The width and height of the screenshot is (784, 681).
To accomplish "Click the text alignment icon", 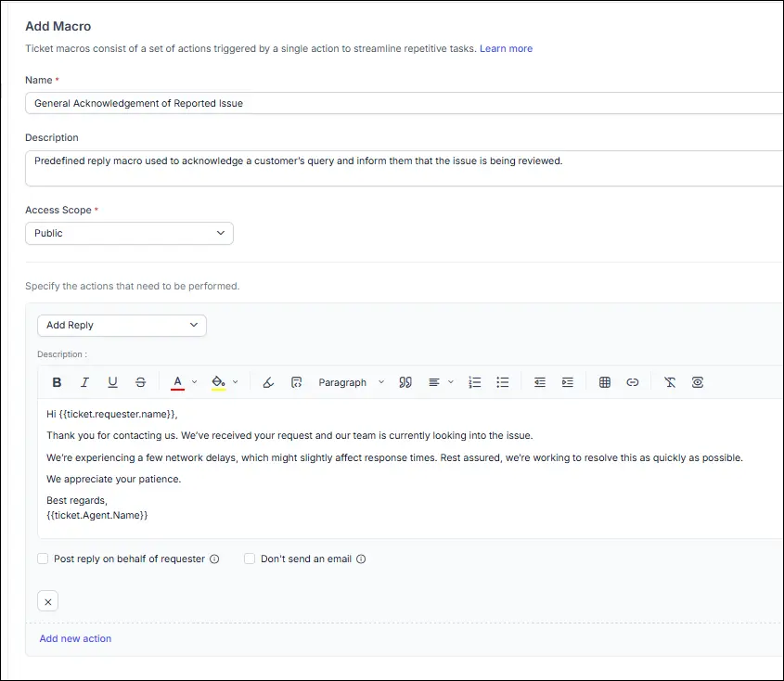I will point(434,382).
